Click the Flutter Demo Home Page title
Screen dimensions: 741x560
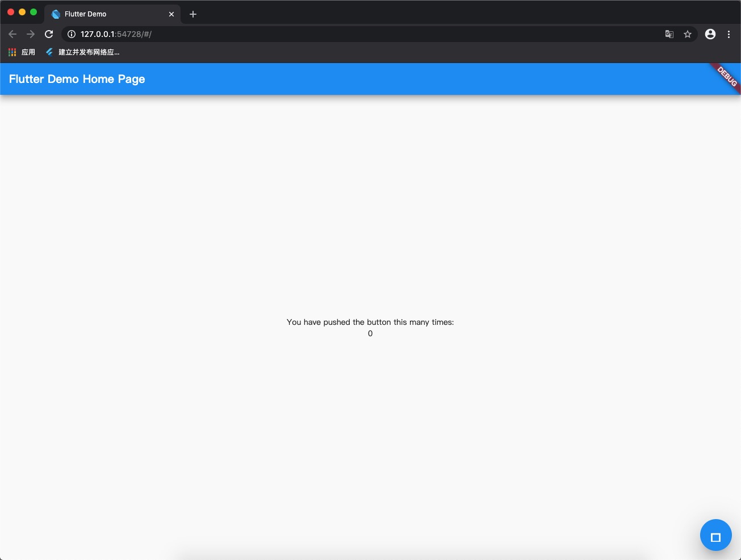click(77, 79)
